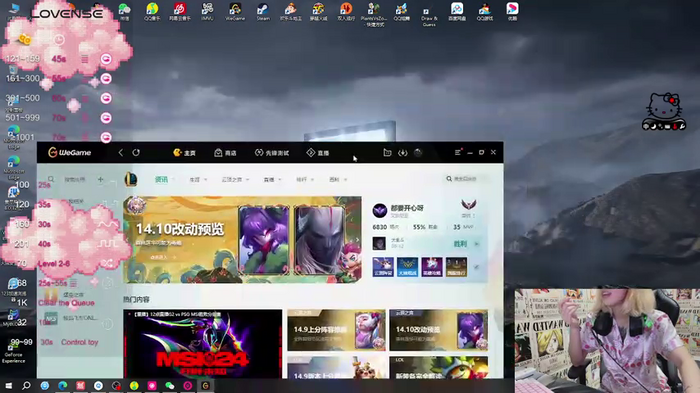700x393 pixels.
Task: Open the WeGame download manager icon
Action: (403, 153)
